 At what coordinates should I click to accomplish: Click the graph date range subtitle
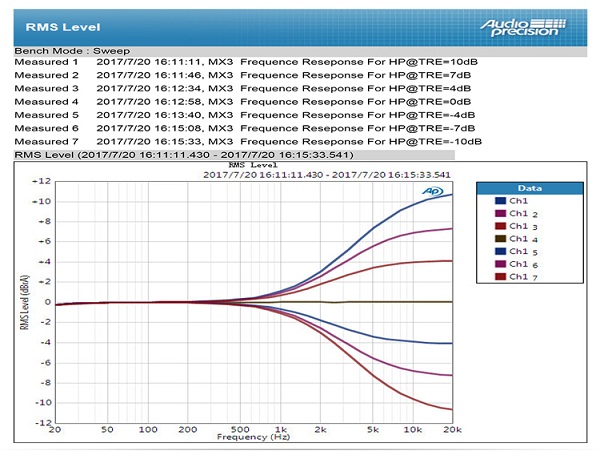pyautogui.click(x=327, y=175)
